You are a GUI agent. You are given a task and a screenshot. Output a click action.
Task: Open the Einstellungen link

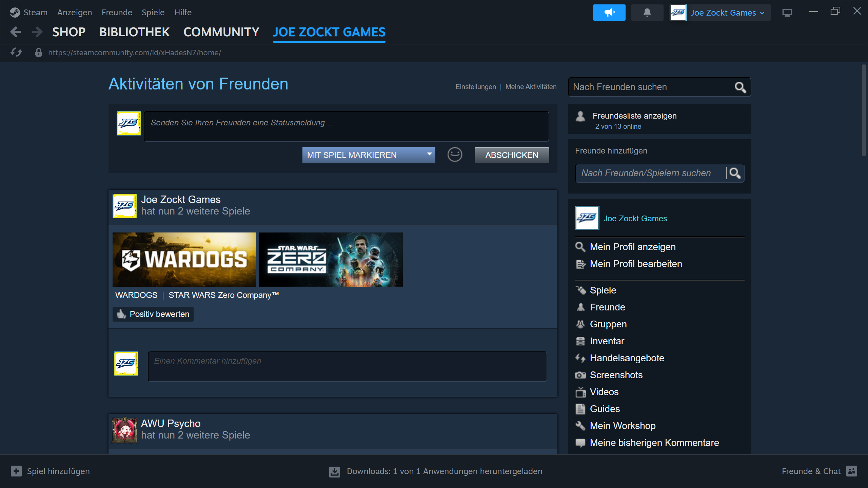(x=475, y=87)
